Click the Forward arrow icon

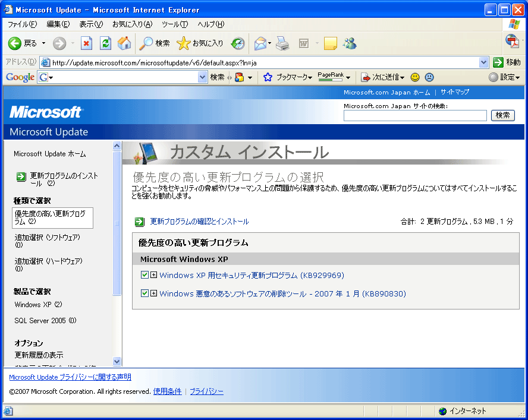(x=59, y=43)
